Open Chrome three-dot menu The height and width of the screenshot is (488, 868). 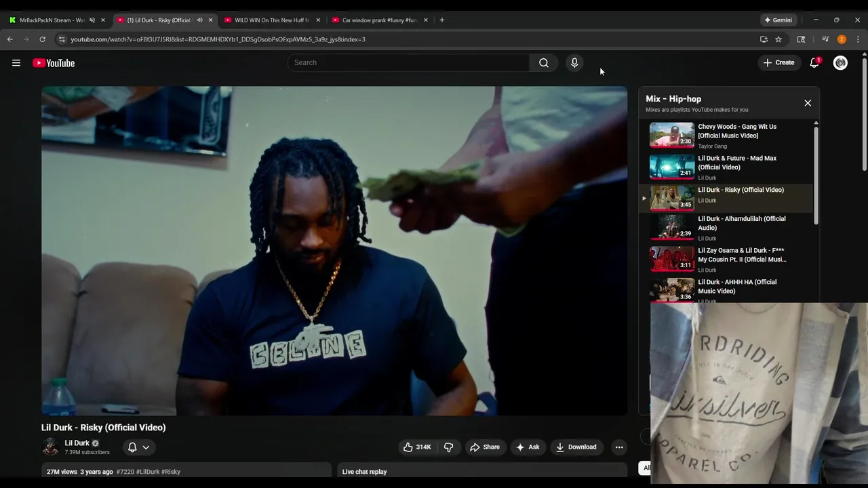(858, 39)
